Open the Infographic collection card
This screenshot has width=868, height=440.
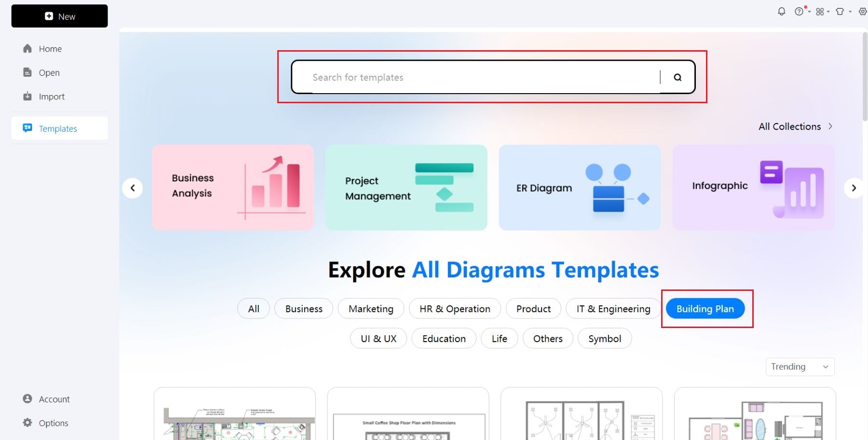753,187
